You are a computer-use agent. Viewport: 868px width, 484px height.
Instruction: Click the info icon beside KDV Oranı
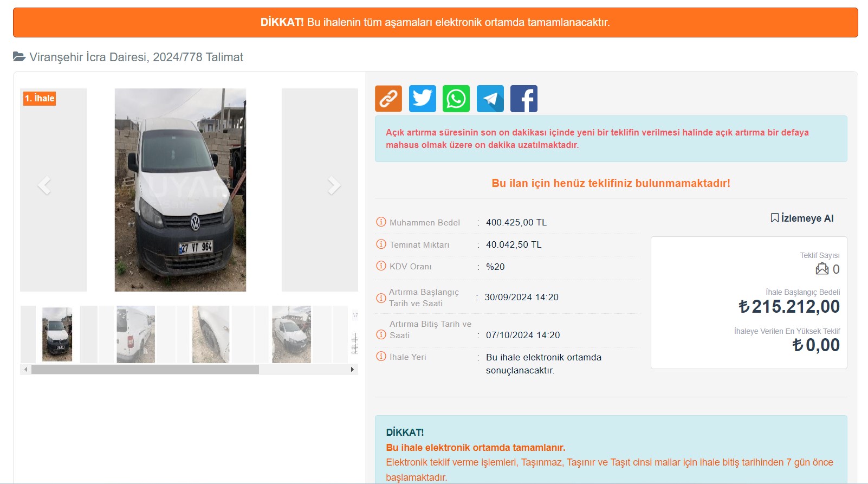tap(381, 266)
